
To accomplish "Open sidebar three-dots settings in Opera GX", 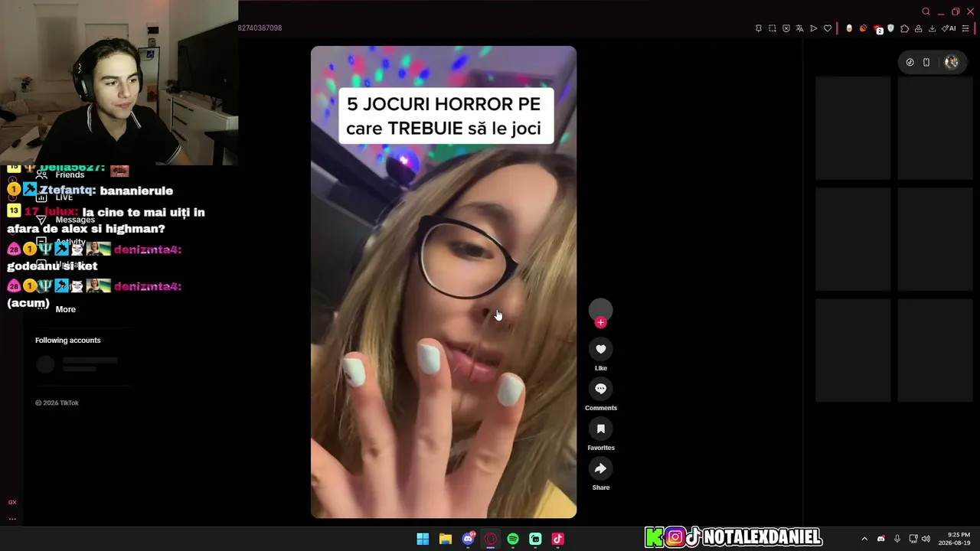I will pos(12,519).
